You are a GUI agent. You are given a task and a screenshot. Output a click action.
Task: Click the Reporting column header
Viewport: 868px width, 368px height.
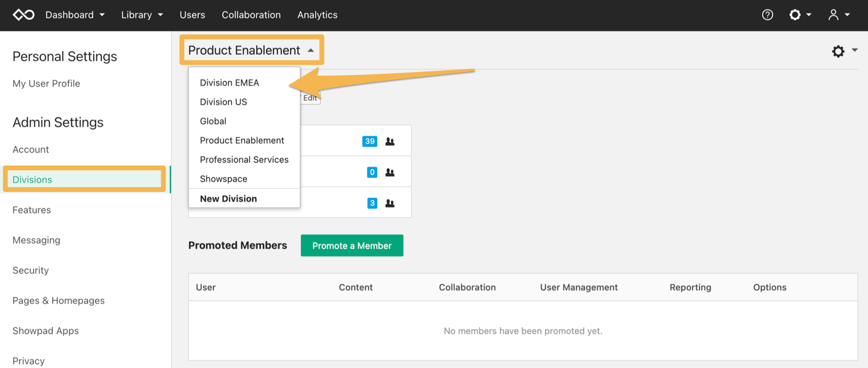click(x=690, y=287)
